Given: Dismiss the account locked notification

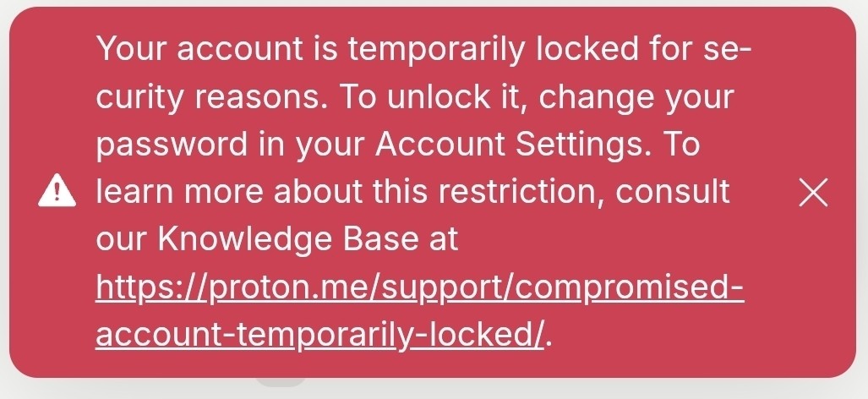Looking at the screenshot, I should [813, 193].
